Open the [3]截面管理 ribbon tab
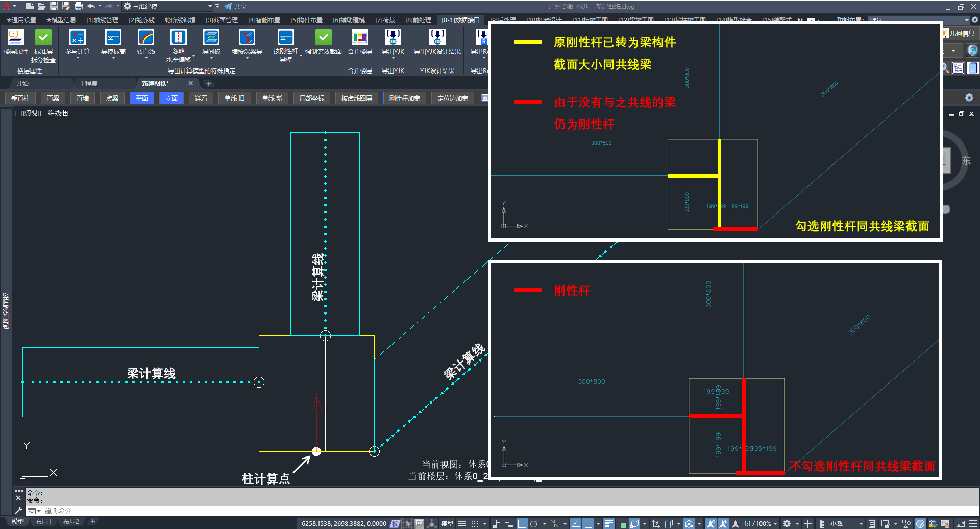 (222, 20)
